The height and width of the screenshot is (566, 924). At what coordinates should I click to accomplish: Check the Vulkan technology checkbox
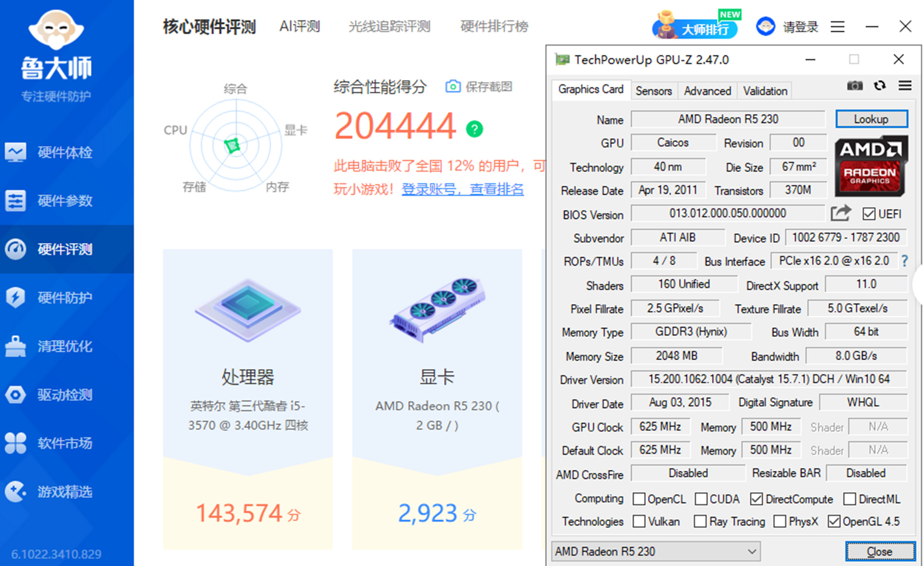639,521
